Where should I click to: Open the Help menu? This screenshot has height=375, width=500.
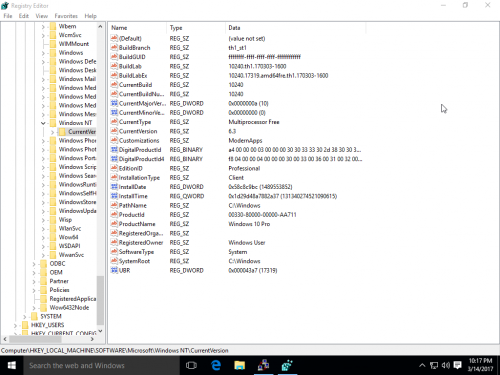(90, 16)
